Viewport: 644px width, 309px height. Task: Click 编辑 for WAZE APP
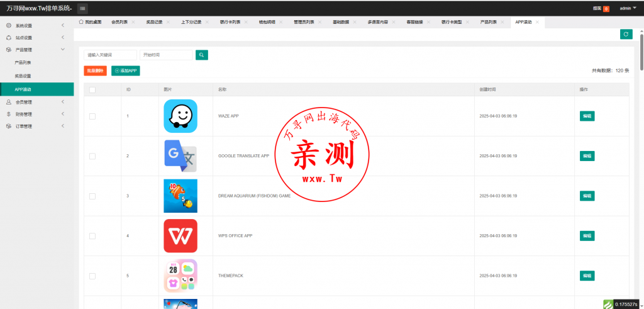pyautogui.click(x=587, y=116)
